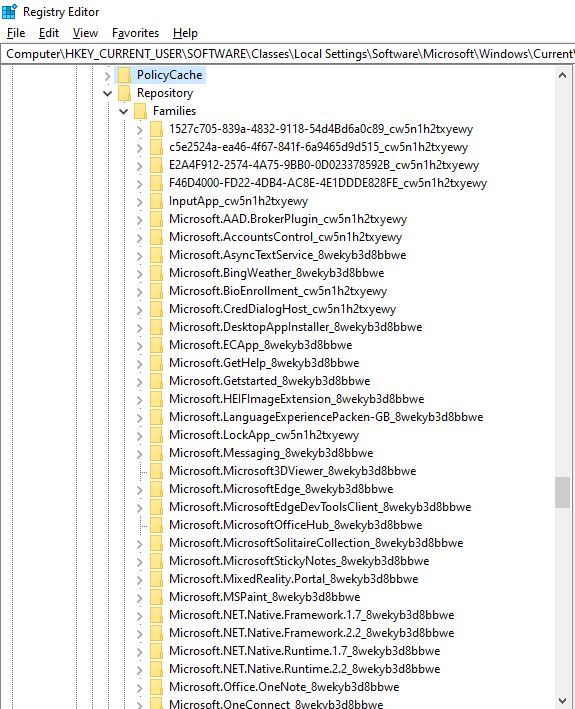The image size is (575, 709).
Task: Click folder icon of Microsoft.MicrosoftStickyNotes key
Action: [x=156, y=561]
